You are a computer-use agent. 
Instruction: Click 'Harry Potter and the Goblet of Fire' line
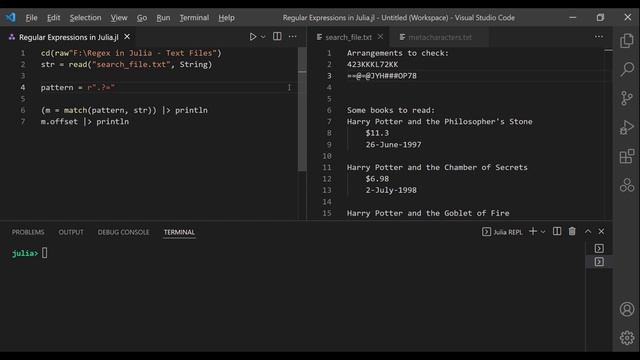tap(428, 213)
